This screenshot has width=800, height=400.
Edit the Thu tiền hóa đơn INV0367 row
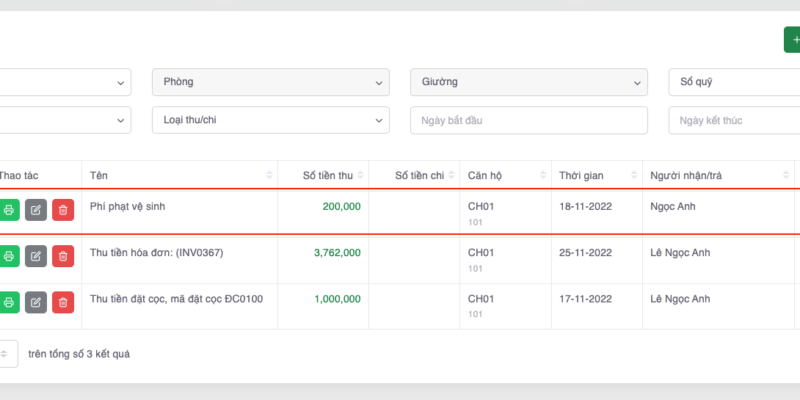pos(36,257)
